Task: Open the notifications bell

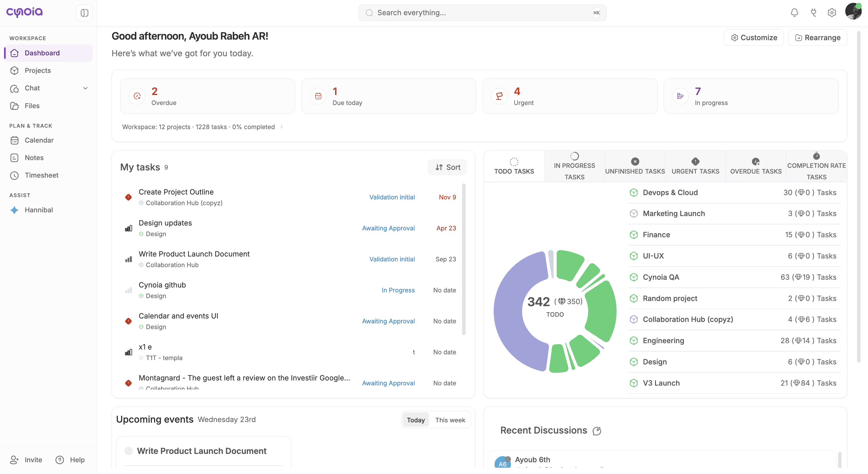Action: [x=794, y=13]
